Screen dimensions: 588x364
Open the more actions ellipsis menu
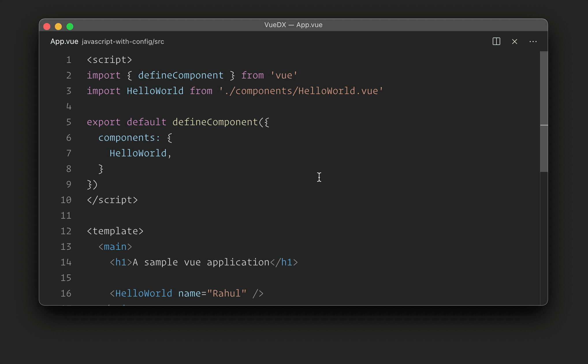(533, 42)
